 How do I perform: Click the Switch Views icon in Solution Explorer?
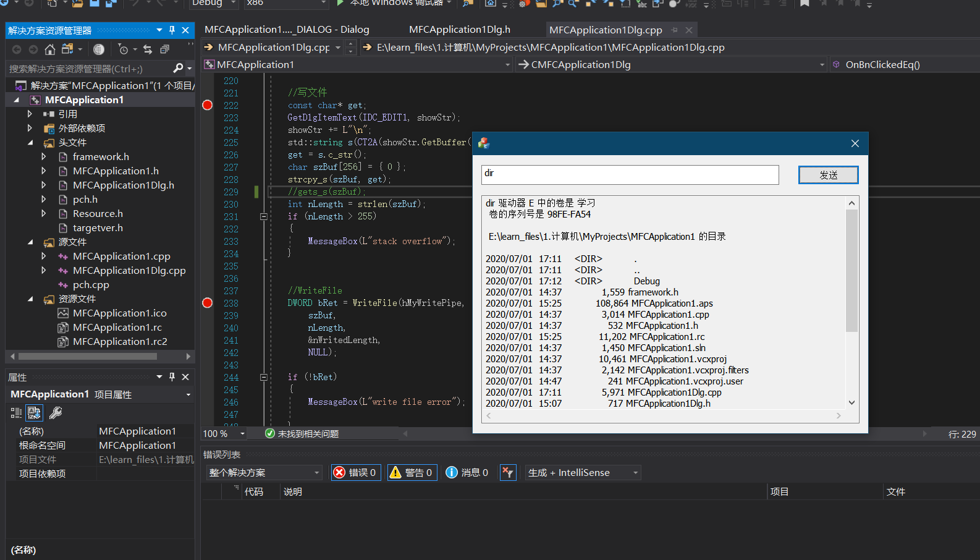67,49
